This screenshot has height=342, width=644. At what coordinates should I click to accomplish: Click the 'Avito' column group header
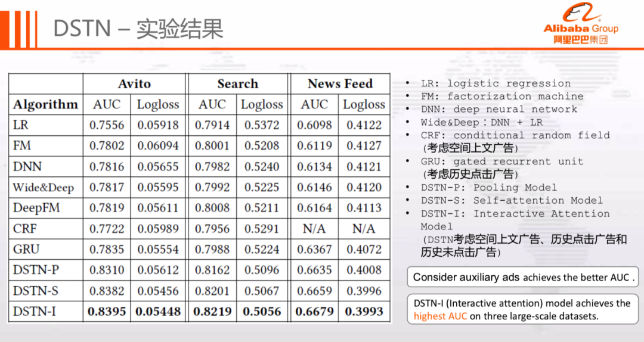coord(134,84)
